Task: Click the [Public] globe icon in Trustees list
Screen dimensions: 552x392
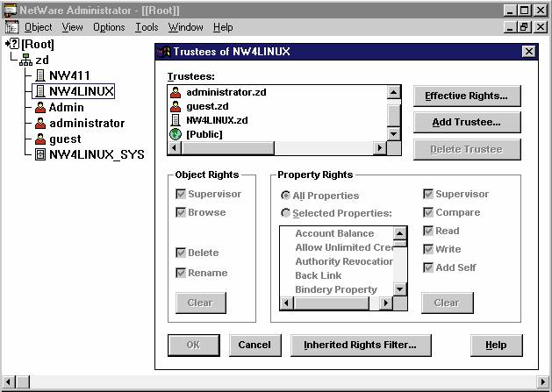Action: tap(176, 134)
